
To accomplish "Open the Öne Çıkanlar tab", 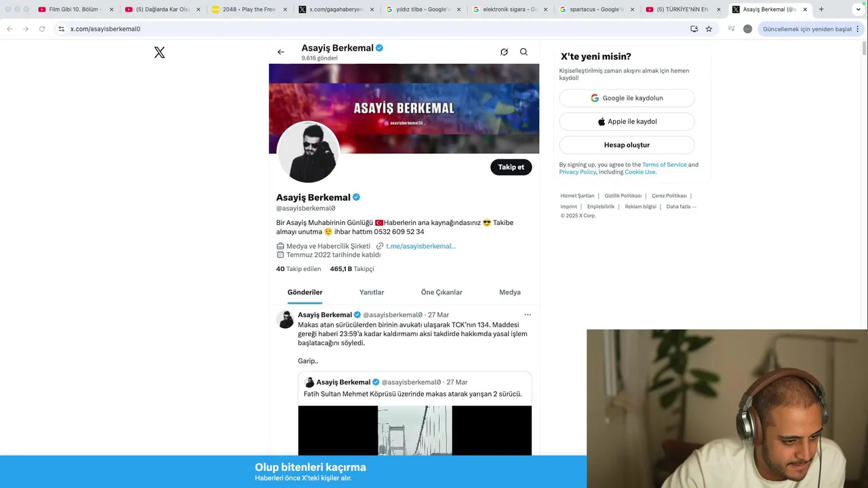I will click(x=441, y=292).
